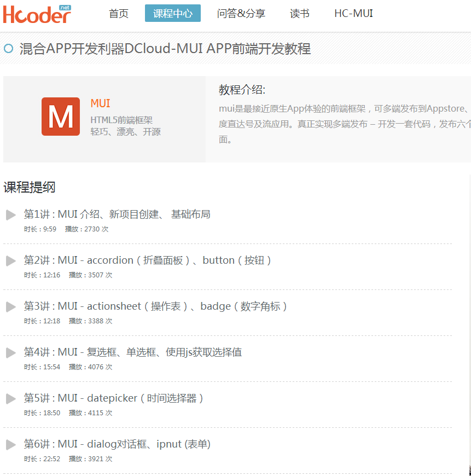Click 时长：22:52 duration text

point(42,458)
